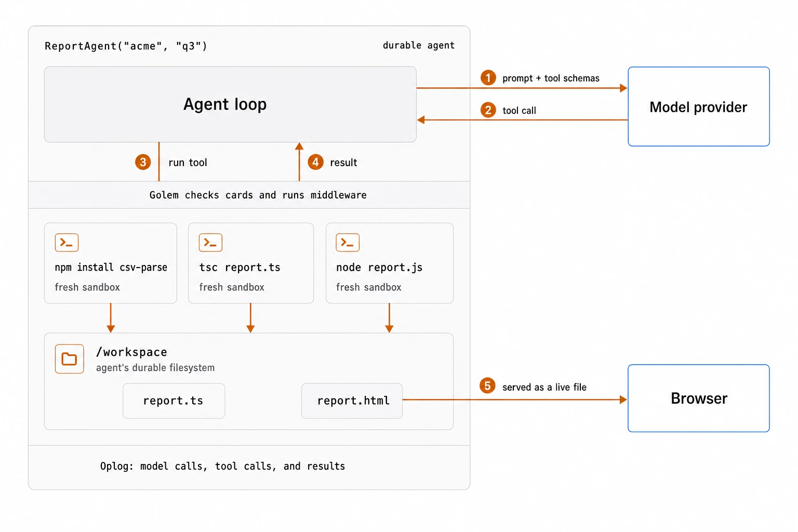798x532 pixels.
Task: Click the report.ts file box
Action: pyautogui.click(x=174, y=401)
